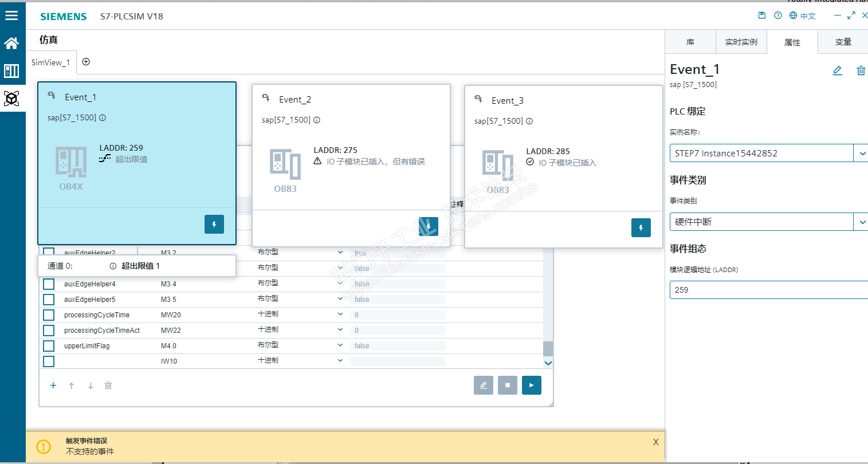
Task: Click the M3.5 address cell
Action: pos(168,300)
